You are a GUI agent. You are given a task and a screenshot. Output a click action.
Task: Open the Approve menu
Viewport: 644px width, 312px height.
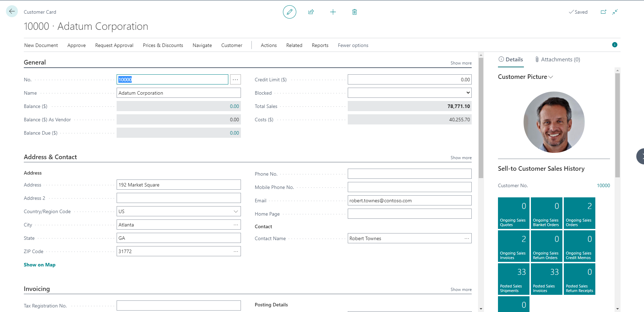coord(76,45)
